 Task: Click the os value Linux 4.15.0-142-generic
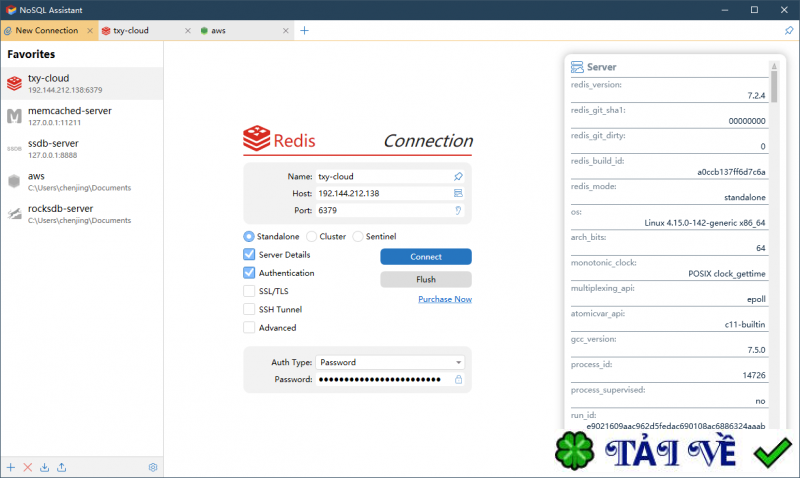point(705,223)
